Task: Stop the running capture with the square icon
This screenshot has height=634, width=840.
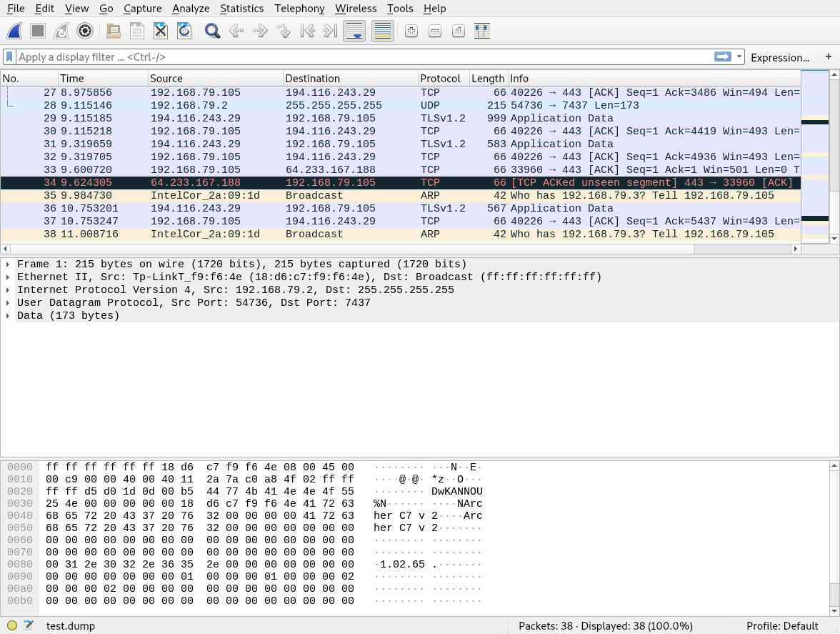Action: pyautogui.click(x=38, y=31)
